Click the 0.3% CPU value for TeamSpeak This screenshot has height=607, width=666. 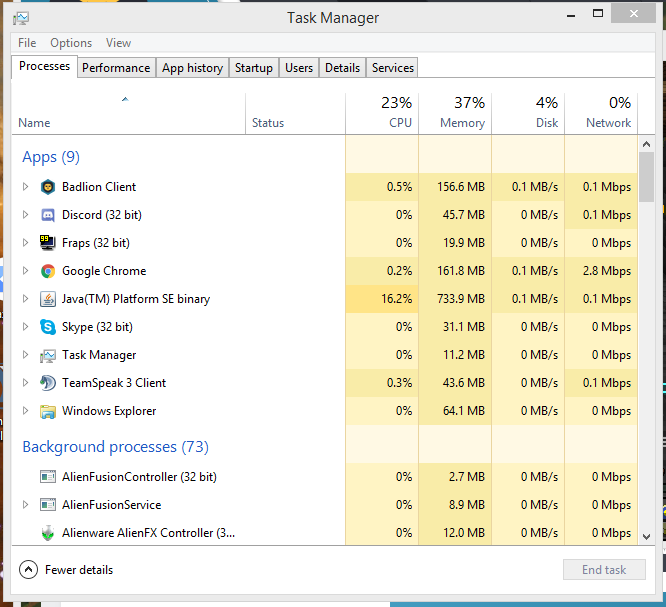coord(382,383)
